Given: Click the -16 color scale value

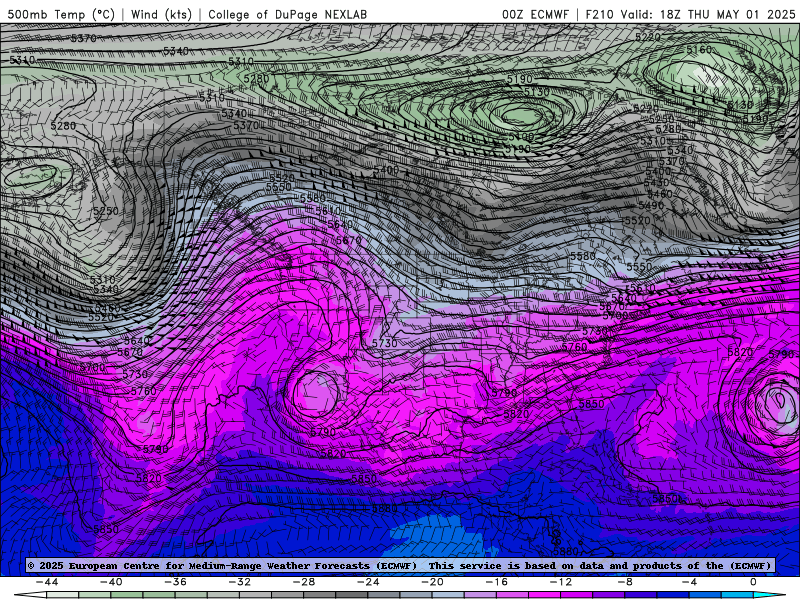Looking at the screenshot, I should point(496,582).
